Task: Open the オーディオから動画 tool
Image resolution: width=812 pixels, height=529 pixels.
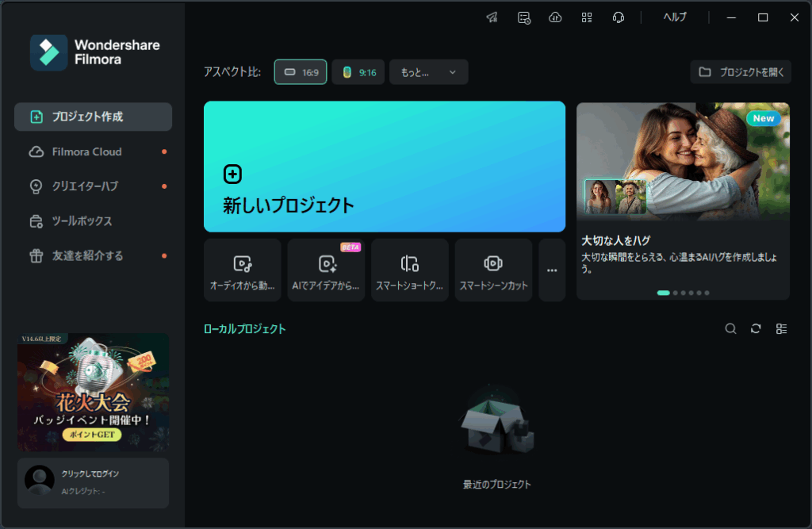Action: click(x=242, y=270)
